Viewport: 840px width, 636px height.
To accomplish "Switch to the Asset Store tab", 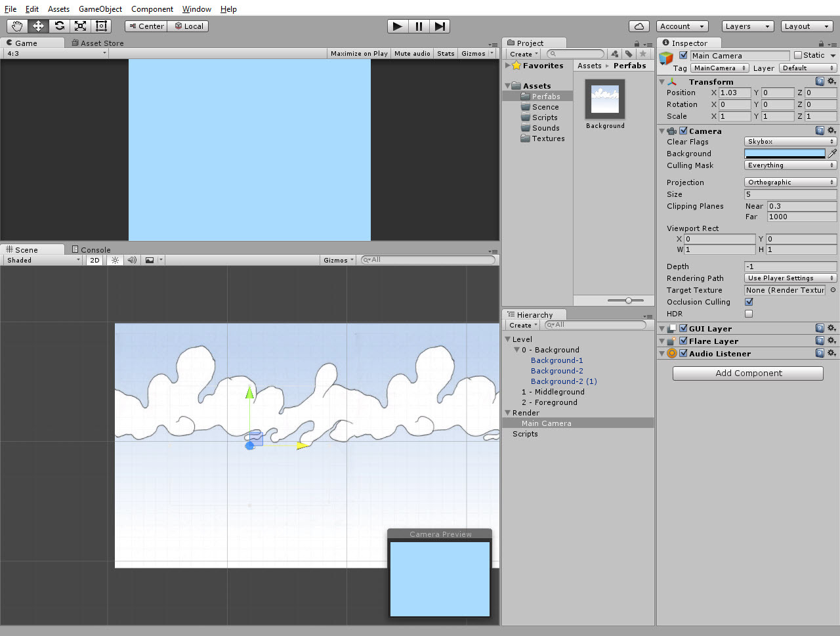I will tap(97, 43).
